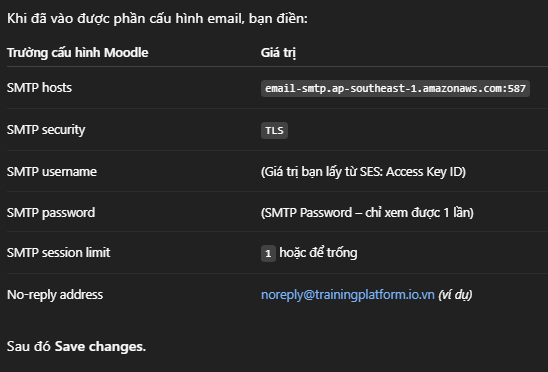Click the port 587 in host snippet
The image size is (548, 372).
tap(517, 88)
